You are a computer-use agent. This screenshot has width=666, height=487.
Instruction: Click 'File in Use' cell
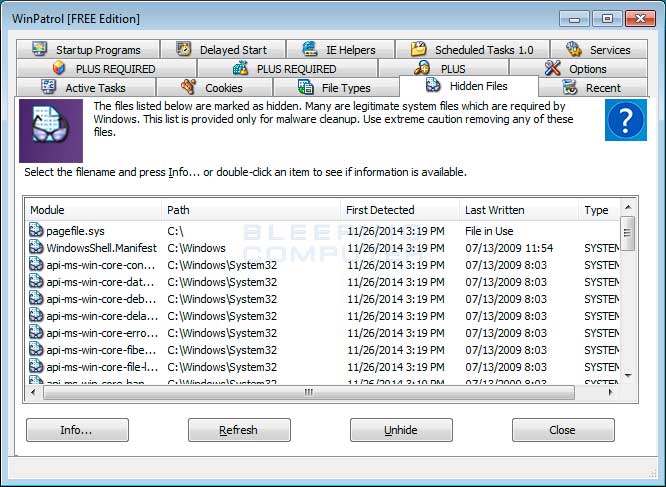coord(489,231)
